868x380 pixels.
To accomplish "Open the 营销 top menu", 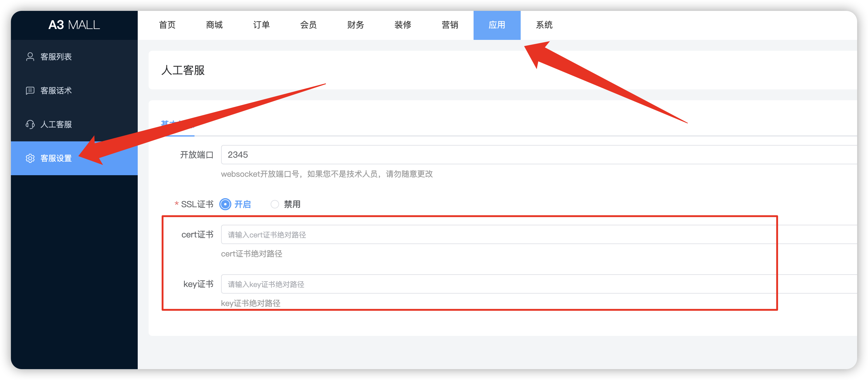I will point(450,25).
